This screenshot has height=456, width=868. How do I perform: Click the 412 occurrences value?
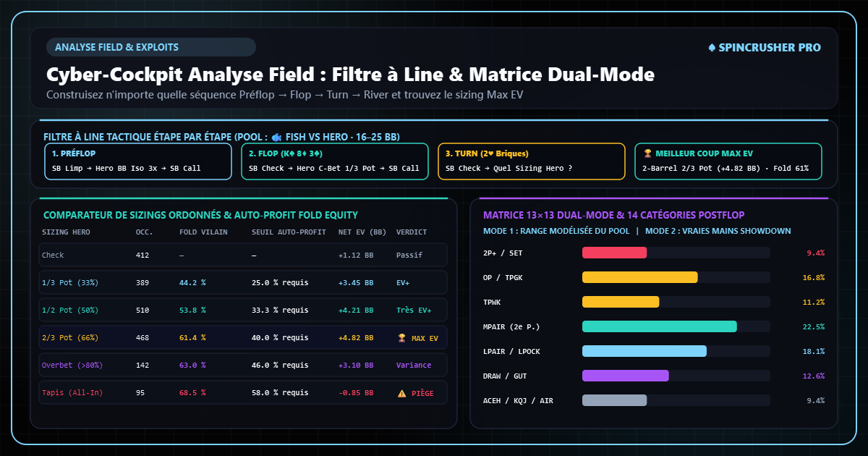coord(142,256)
